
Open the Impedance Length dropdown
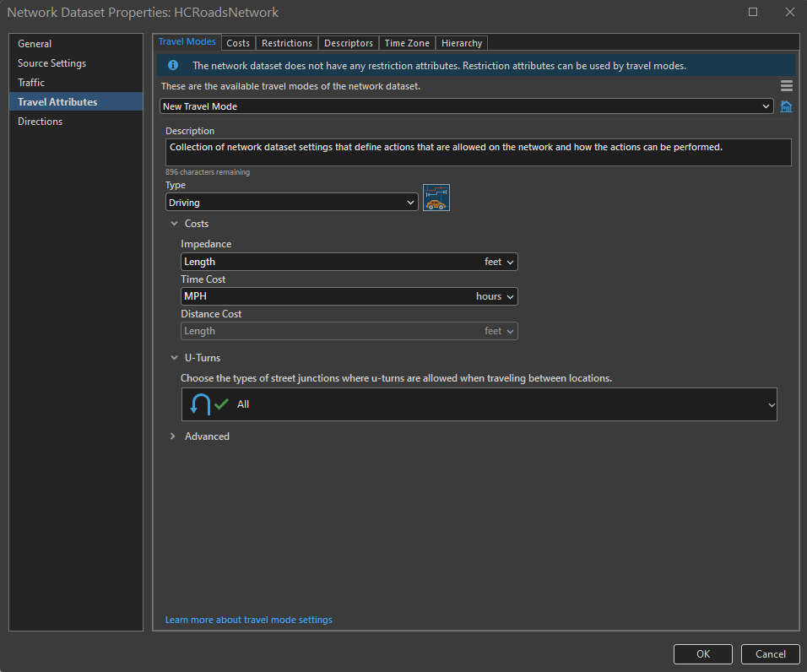(x=349, y=262)
